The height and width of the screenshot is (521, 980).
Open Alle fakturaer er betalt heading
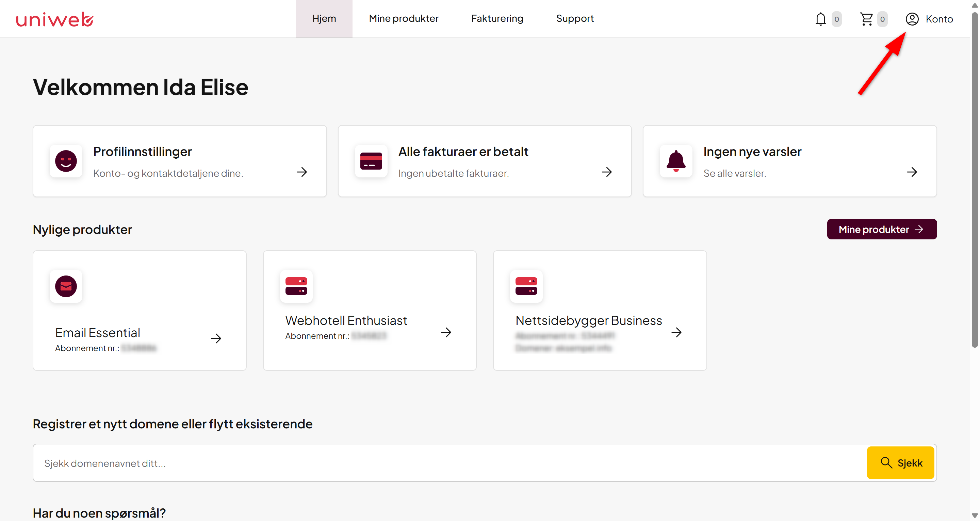pyautogui.click(x=463, y=152)
